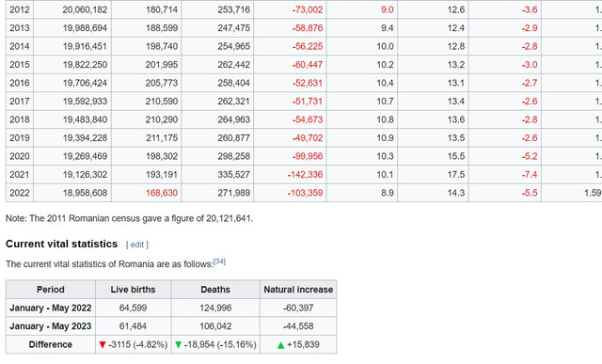Click the green down arrow before -18,954
602x364 pixels.
[178, 345]
